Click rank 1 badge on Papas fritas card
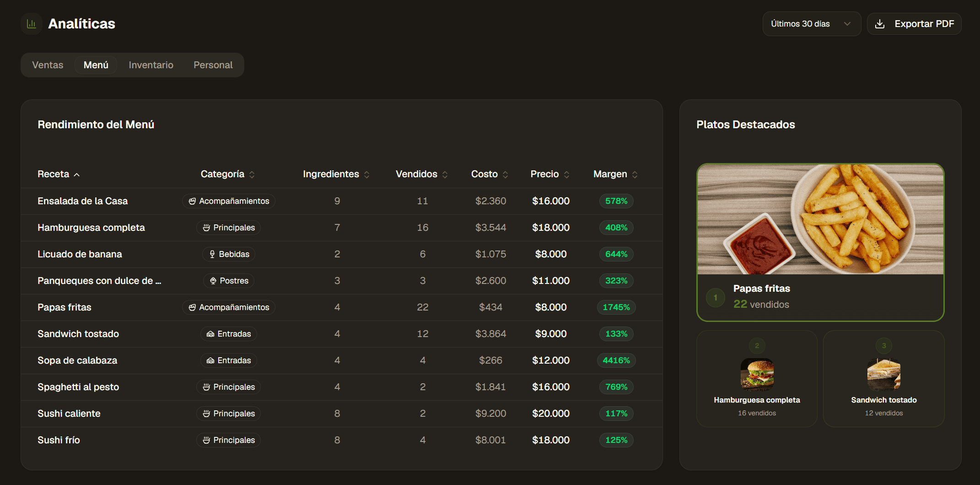This screenshot has width=980, height=485. pos(716,297)
